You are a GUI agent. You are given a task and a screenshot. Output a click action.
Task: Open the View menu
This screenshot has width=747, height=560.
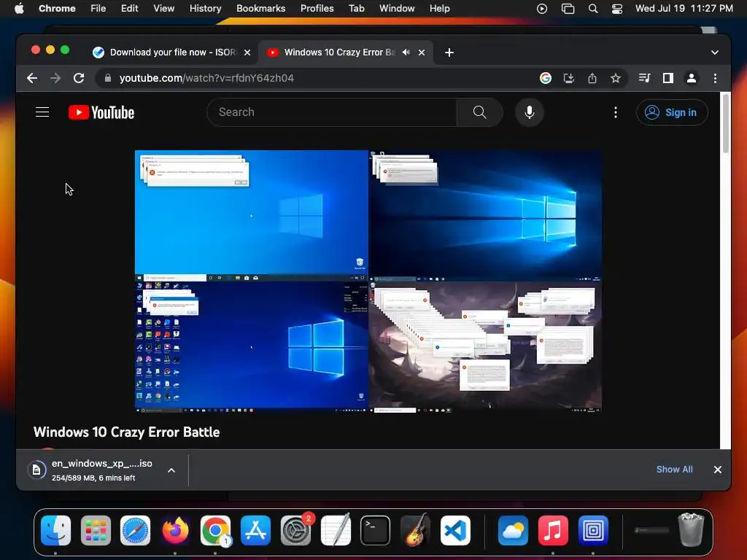164,9
